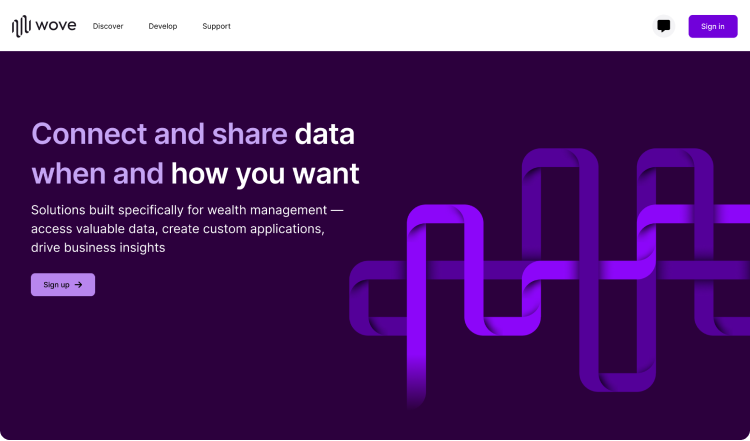750x441 pixels.
Task: Click the Sign in button
Action: click(x=713, y=26)
